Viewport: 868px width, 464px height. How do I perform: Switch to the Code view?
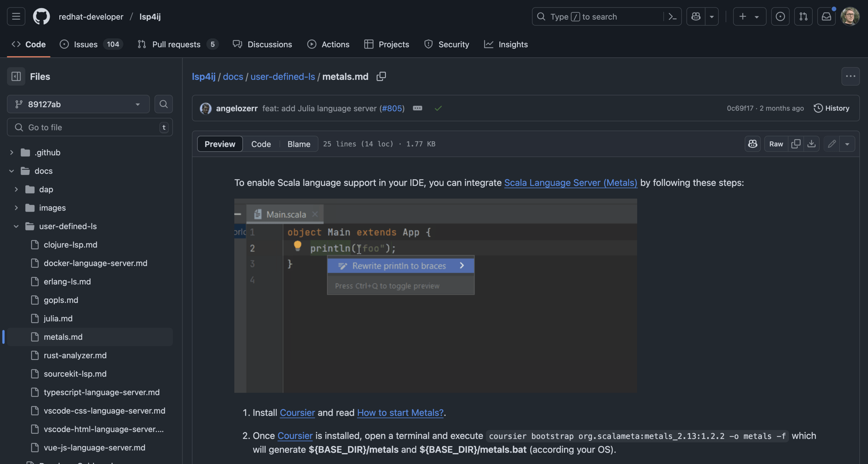[x=261, y=144]
